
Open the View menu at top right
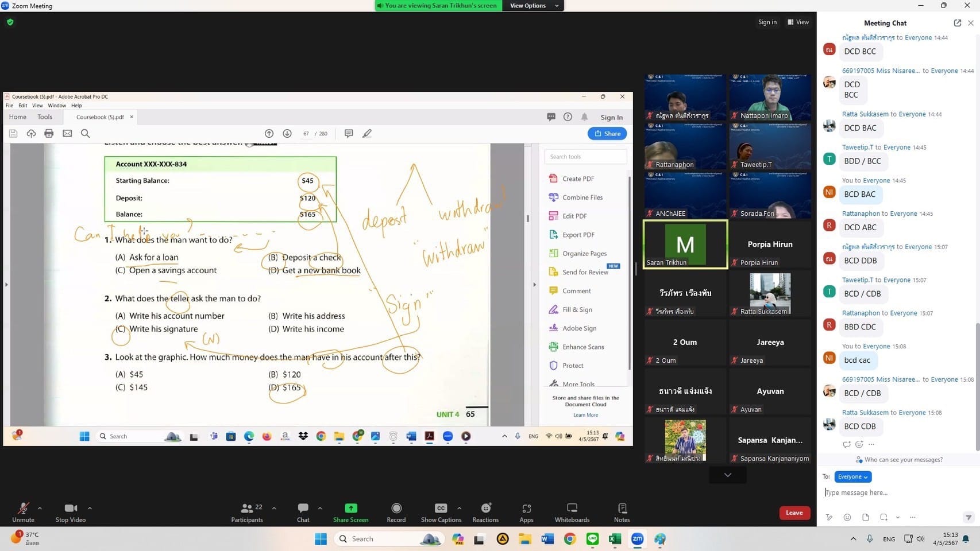798,22
